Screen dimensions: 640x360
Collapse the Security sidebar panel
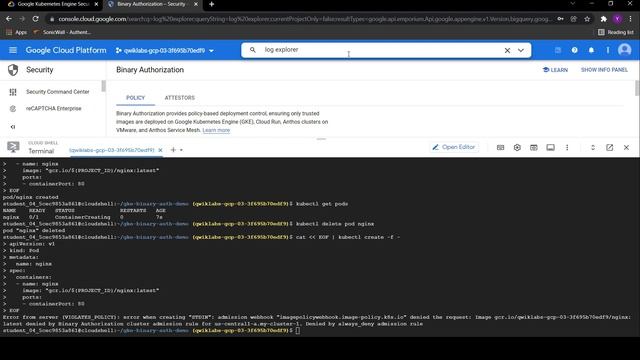point(13,127)
